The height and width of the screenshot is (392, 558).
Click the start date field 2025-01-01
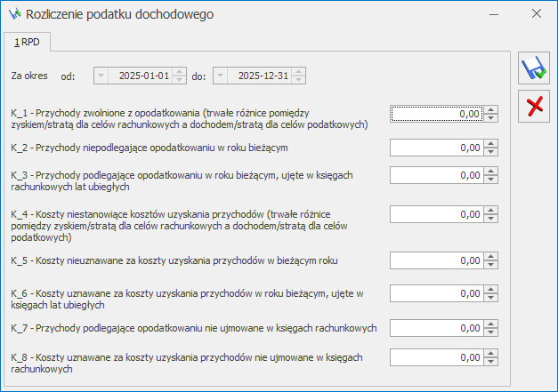(x=141, y=76)
